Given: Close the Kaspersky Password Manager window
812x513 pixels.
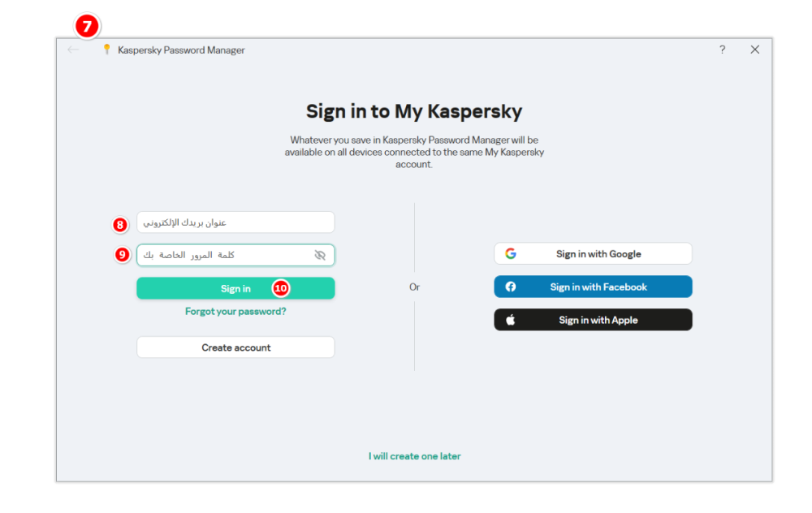Looking at the screenshot, I should (x=754, y=50).
